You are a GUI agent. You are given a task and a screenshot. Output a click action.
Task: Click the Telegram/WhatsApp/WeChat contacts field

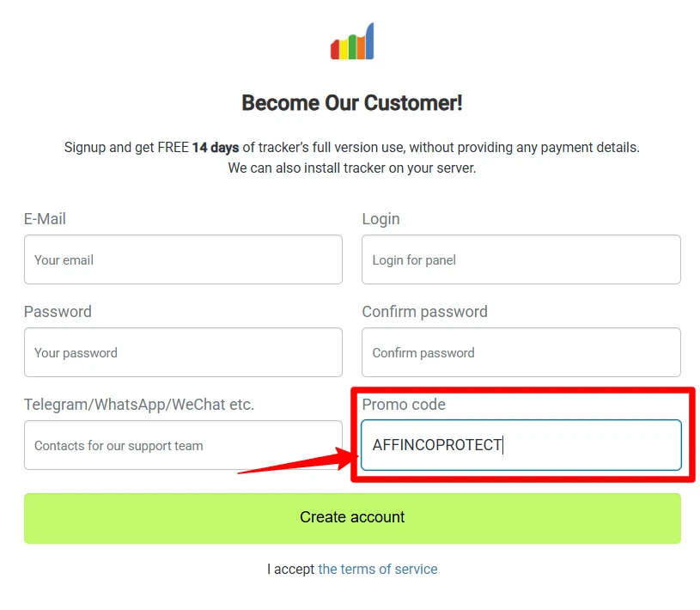pyautogui.click(x=182, y=445)
